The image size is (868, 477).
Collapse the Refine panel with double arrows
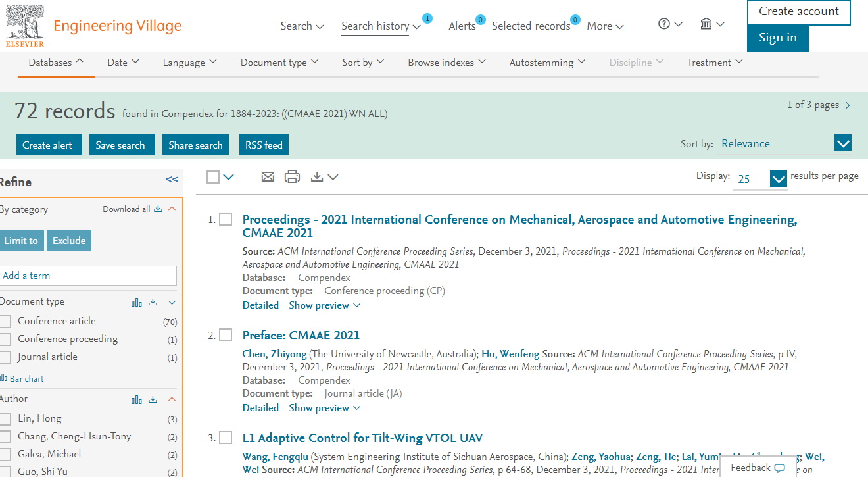coord(172,180)
